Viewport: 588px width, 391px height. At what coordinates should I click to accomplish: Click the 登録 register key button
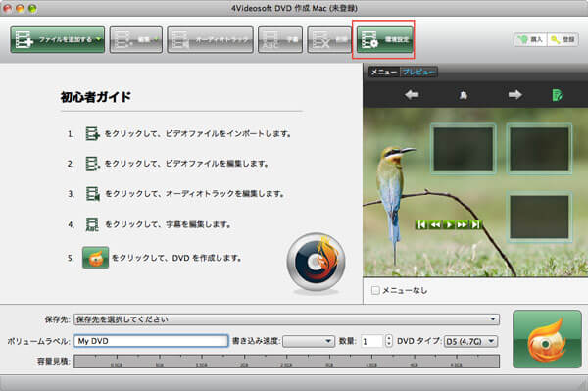(563, 39)
